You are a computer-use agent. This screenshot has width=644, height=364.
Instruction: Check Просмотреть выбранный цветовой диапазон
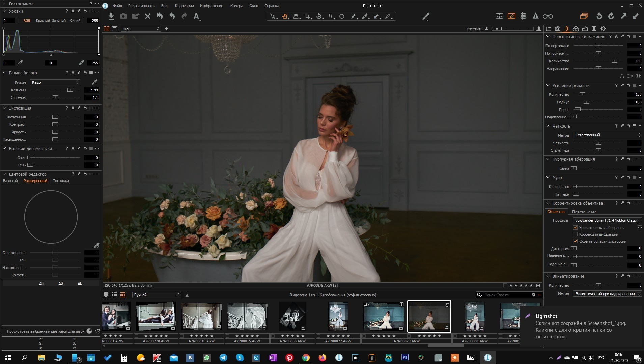pyautogui.click(x=4, y=331)
